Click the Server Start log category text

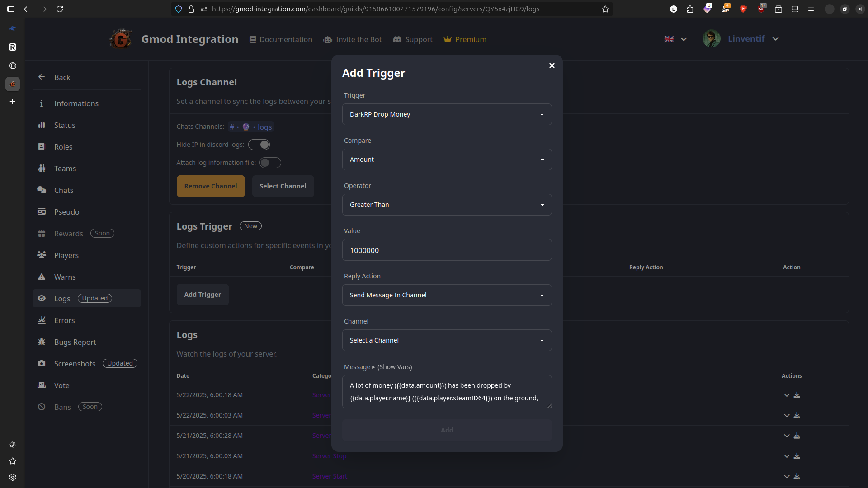tap(330, 476)
